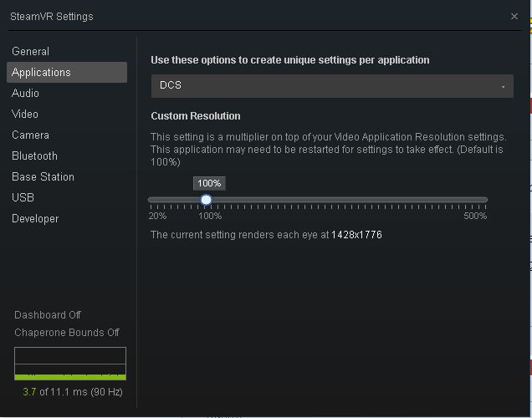Viewport: 532px width, 418px height.
Task: Open the Camera settings section
Action: [31, 135]
